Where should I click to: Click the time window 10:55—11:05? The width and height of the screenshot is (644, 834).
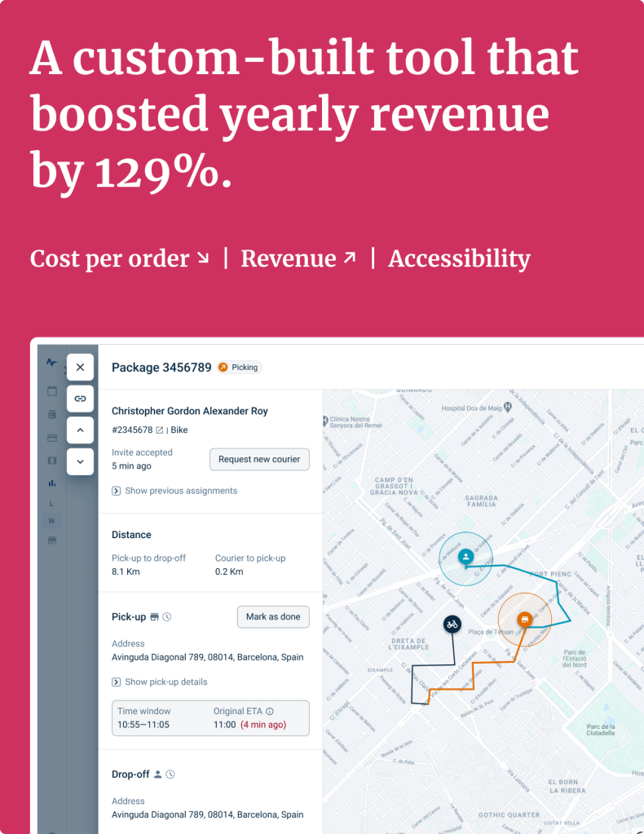click(143, 725)
